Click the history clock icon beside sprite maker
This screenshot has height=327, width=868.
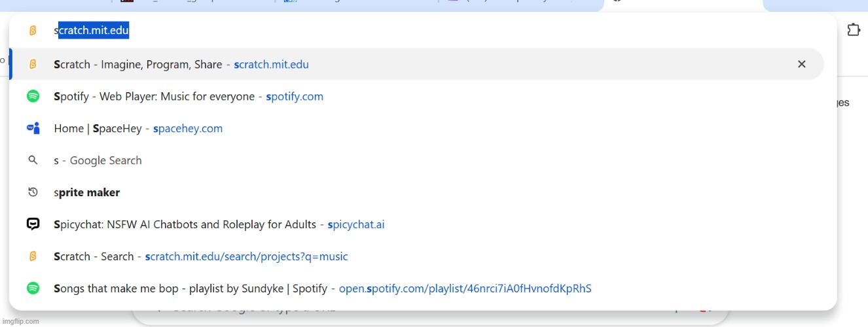[33, 192]
